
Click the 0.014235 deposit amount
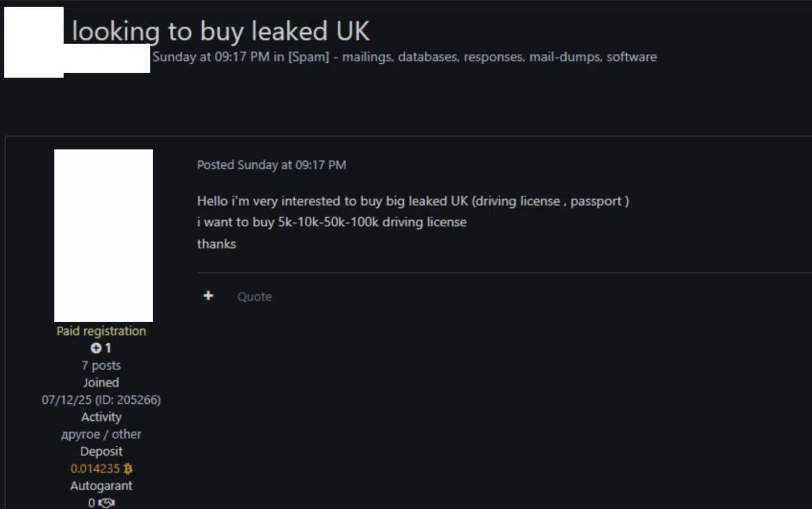pyautogui.click(x=95, y=469)
